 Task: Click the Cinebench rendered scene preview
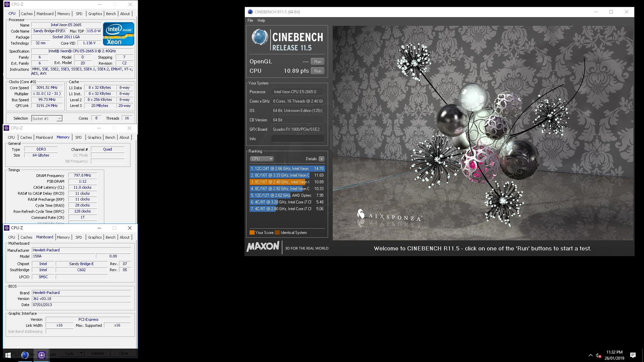(x=483, y=133)
